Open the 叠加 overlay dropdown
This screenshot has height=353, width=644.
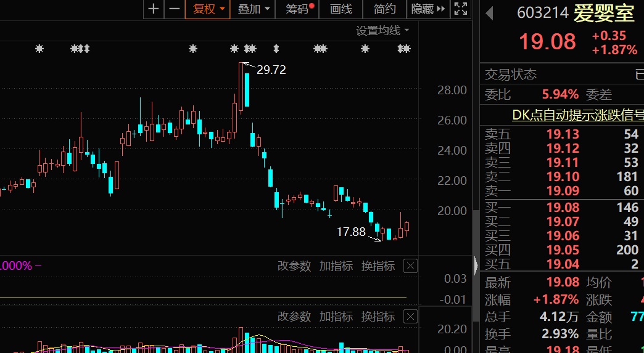click(x=254, y=9)
